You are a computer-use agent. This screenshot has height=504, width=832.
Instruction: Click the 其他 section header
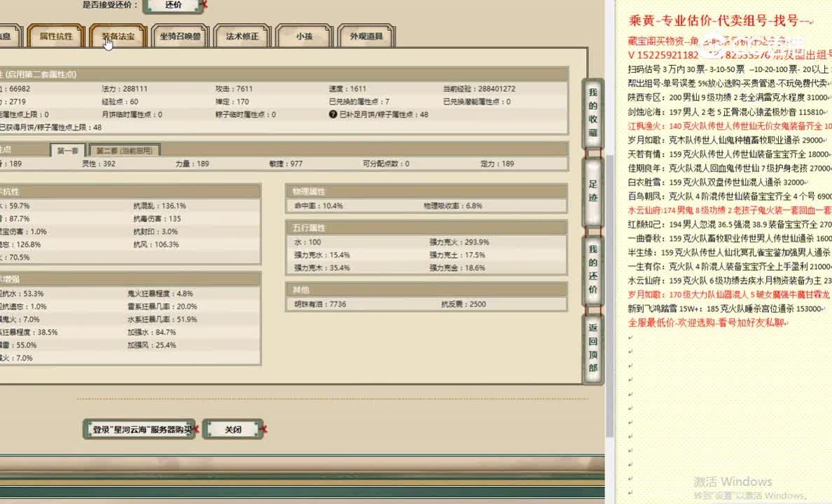426,290
